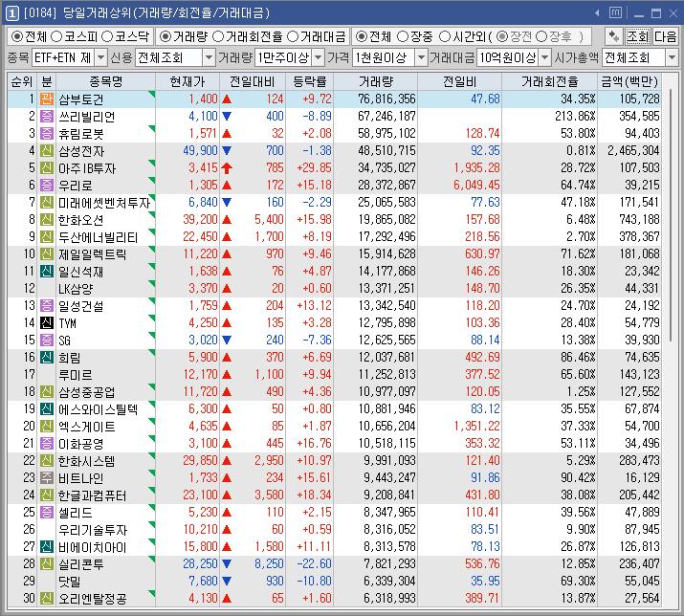Select the 전체 market radio button
Viewport: 684px width, 616px height.
click(16, 36)
